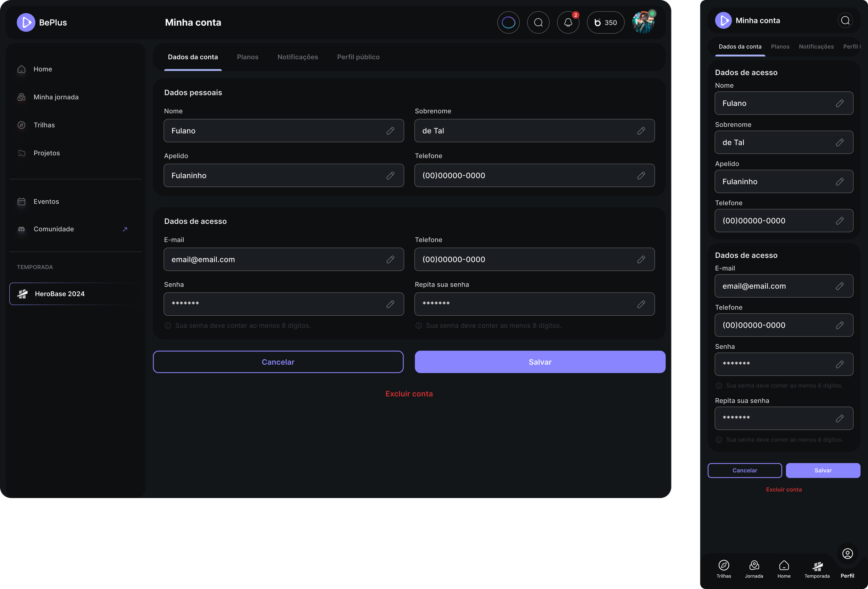Switch to Perfil público tab

(x=358, y=57)
